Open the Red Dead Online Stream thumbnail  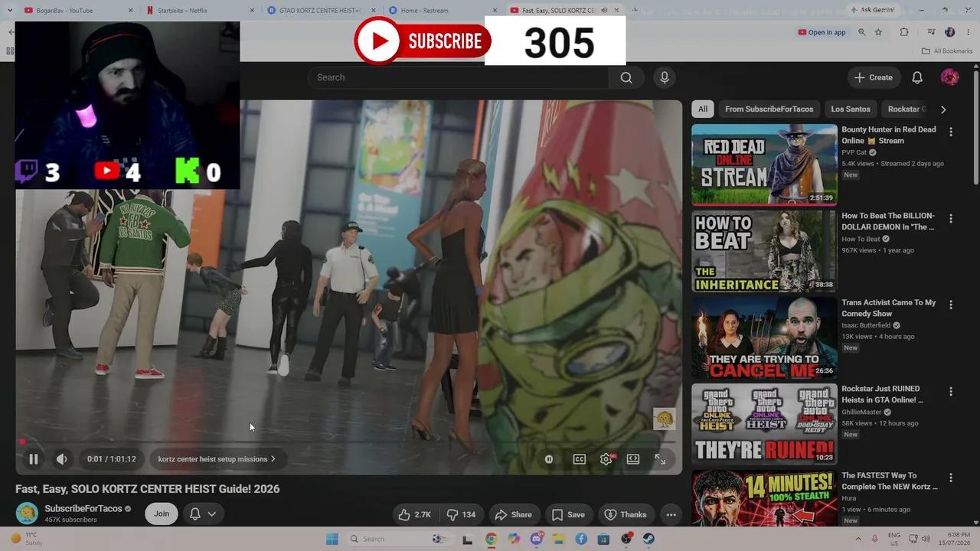tap(764, 165)
